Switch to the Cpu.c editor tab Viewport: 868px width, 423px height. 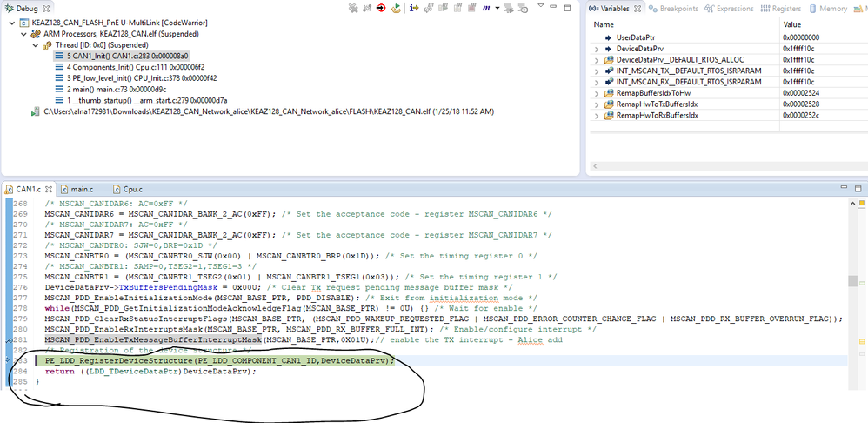point(129,189)
